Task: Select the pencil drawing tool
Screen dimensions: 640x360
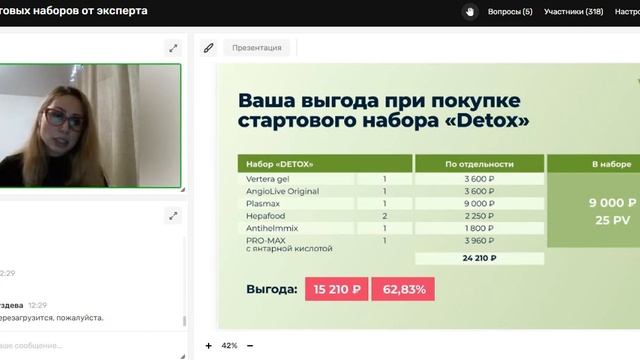Action: click(x=209, y=48)
